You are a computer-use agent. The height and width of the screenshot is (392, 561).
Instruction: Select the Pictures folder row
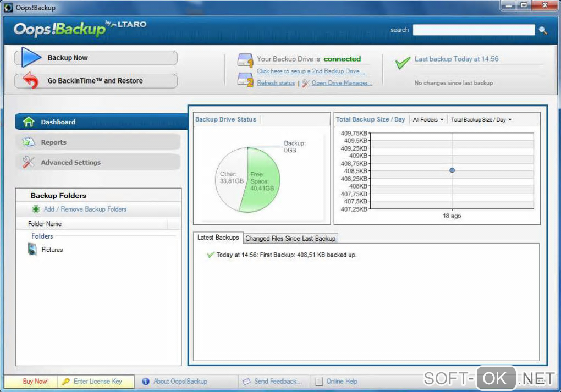(x=98, y=250)
